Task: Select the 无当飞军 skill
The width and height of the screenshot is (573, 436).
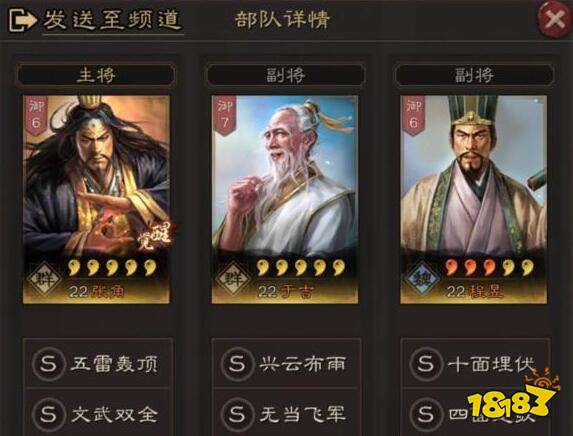Action: [x=286, y=414]
